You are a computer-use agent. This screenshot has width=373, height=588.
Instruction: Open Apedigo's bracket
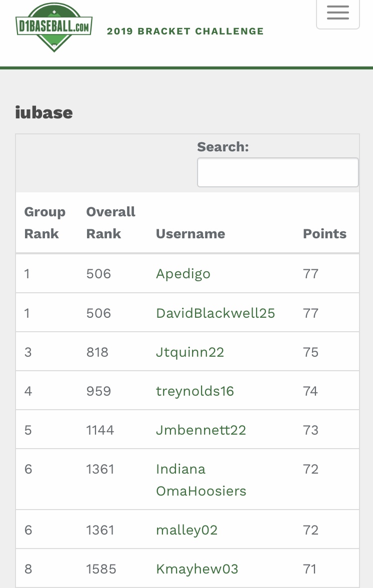(x=183, y=273)
